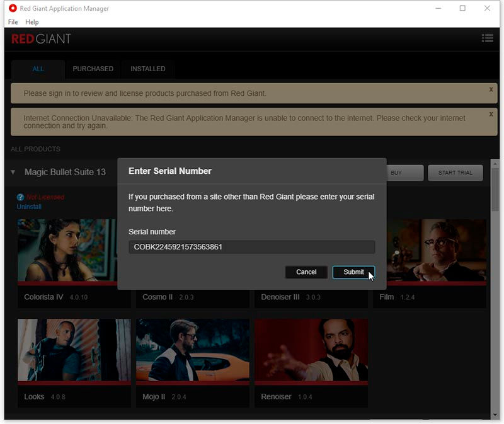Image resolution: width=504 pixels, height=424 pixels.
Task: Switch to the PURCHASED tab
Action: 93,69
